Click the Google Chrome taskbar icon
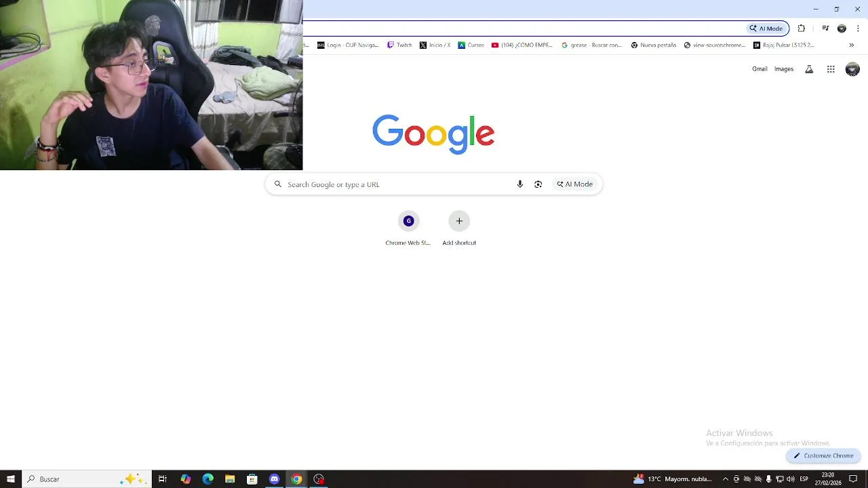The width and height of the screenshot is (868, 488). (296, 479)
